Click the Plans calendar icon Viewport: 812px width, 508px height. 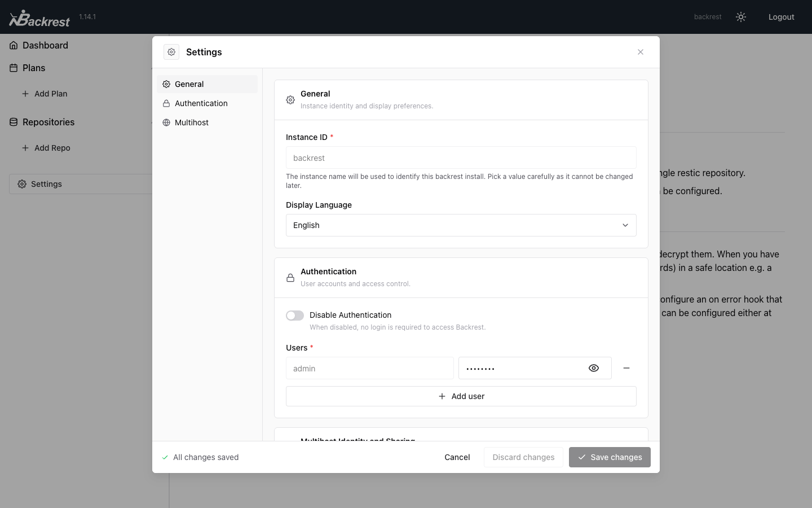pyautogui.click(x=14, y=68)
